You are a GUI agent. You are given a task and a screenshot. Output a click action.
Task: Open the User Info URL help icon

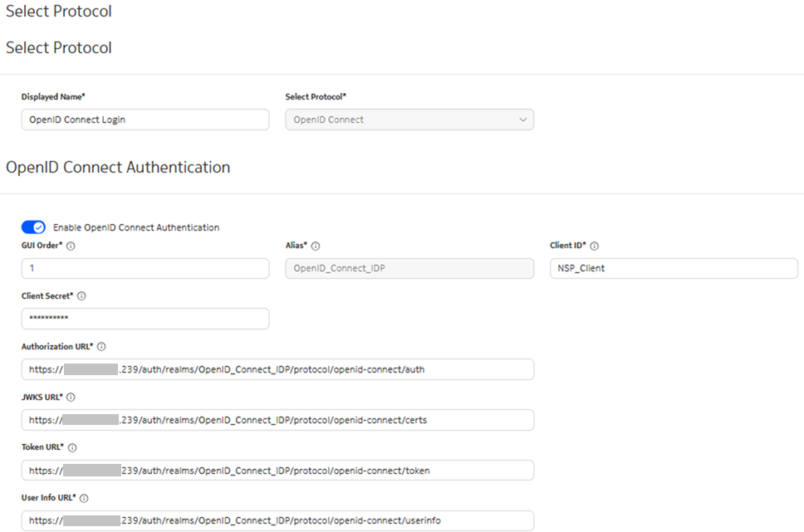84,498
